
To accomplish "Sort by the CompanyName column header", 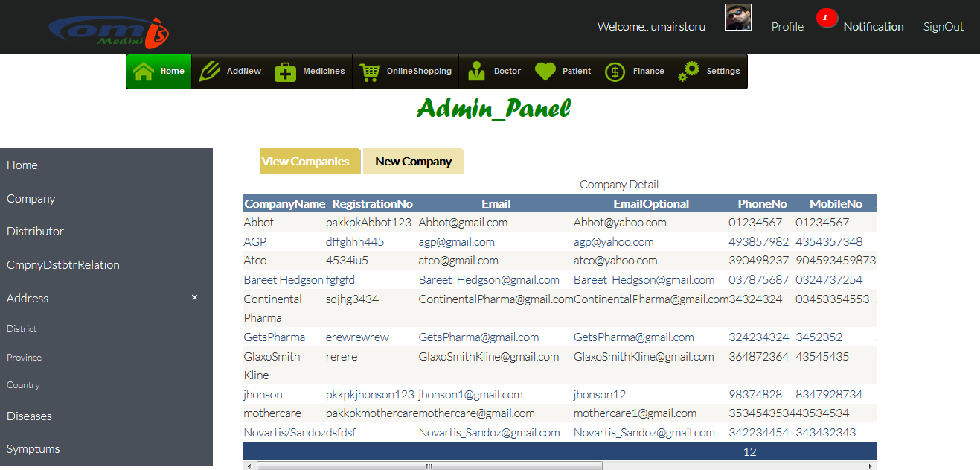I will pos(285,204).
